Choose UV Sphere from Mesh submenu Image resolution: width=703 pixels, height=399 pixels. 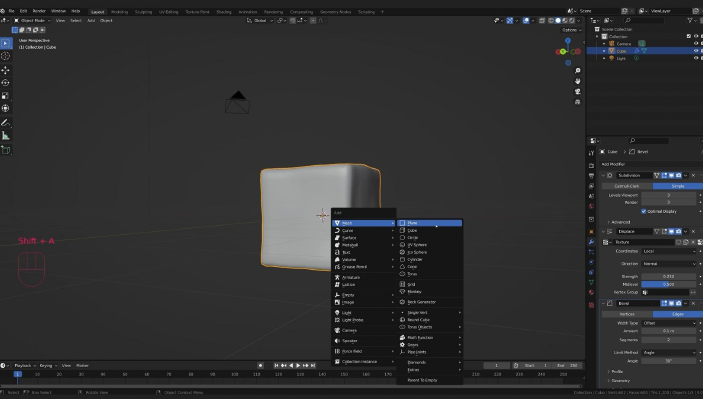pos(430,245)
